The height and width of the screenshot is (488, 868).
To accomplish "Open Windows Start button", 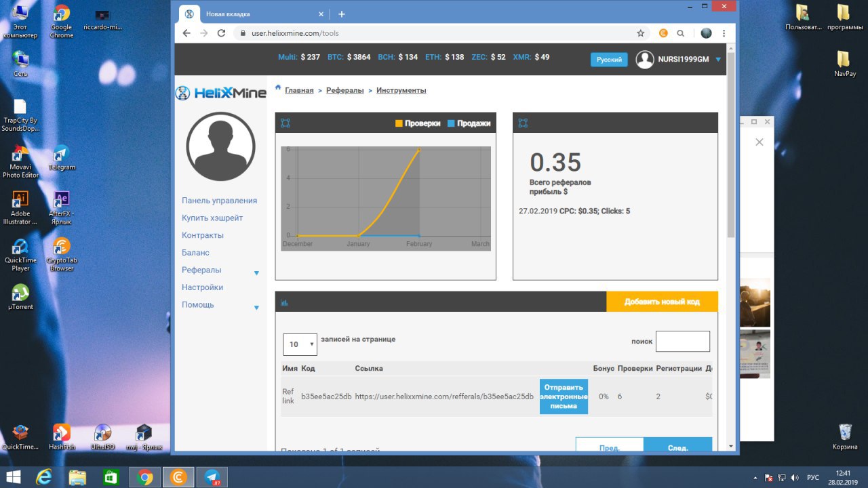I will tap(14, 477).
